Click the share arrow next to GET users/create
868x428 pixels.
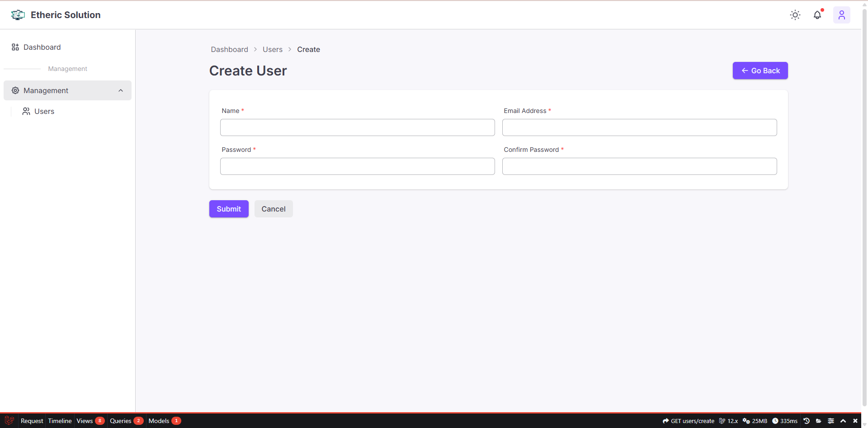(x=665, y=421)
